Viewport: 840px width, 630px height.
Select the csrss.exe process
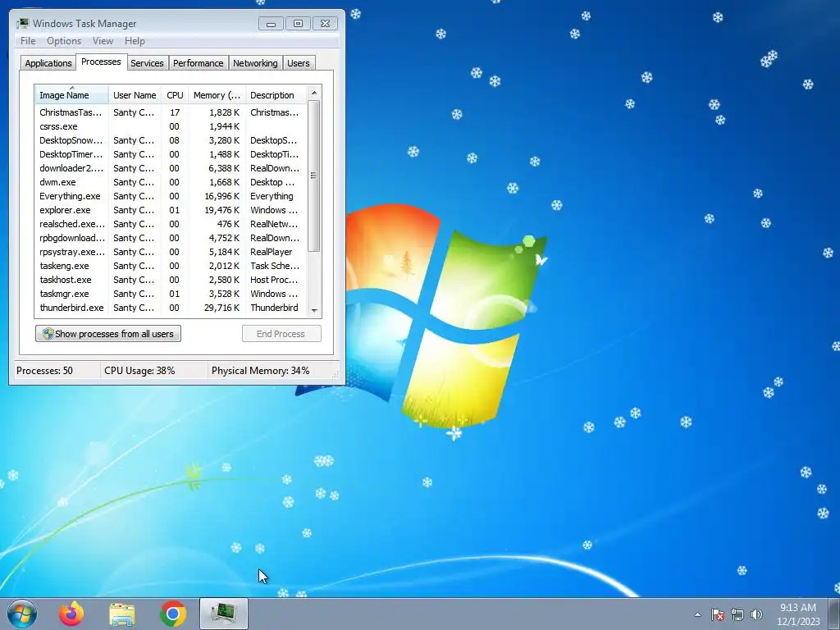click(171, 126)
